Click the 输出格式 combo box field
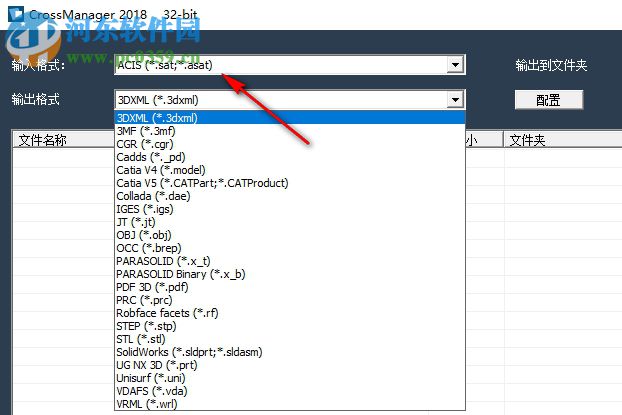The image size is (622, 415). point(290,100)
